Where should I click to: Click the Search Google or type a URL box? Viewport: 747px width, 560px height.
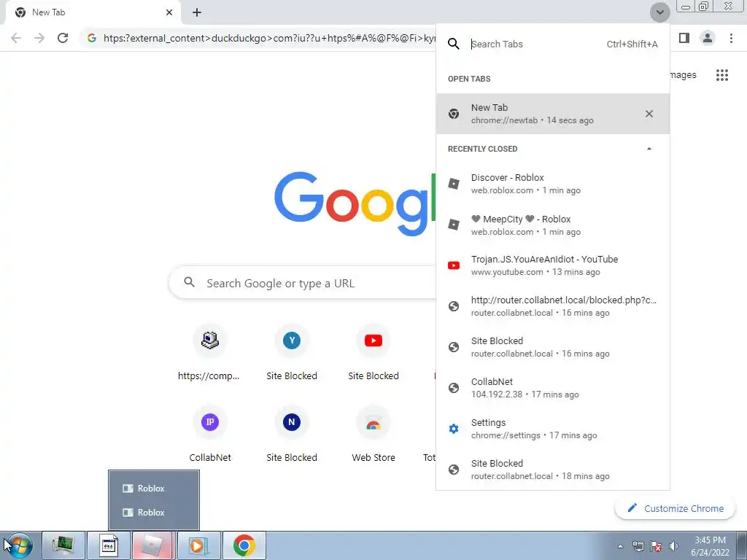point(303,283)
